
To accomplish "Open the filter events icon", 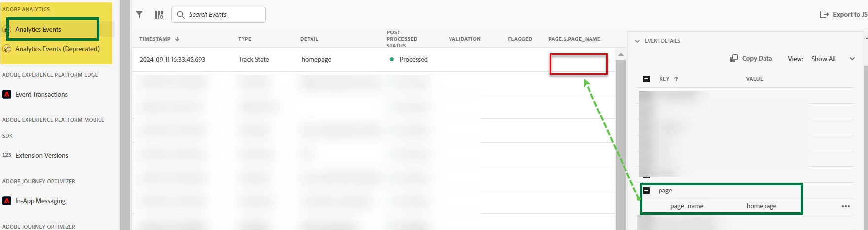I will pos(139,15).
